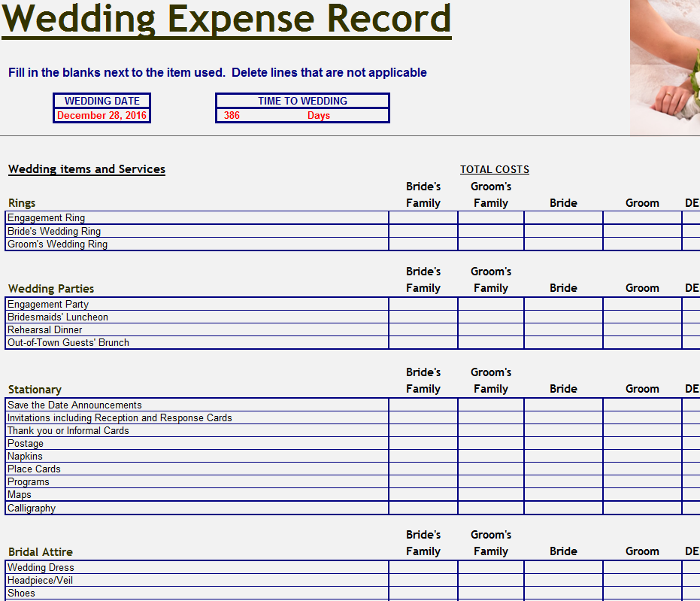Click the Wedding Dress cost cell under Bride
This screenshot has height=601, width=700.
pos(562,567)
